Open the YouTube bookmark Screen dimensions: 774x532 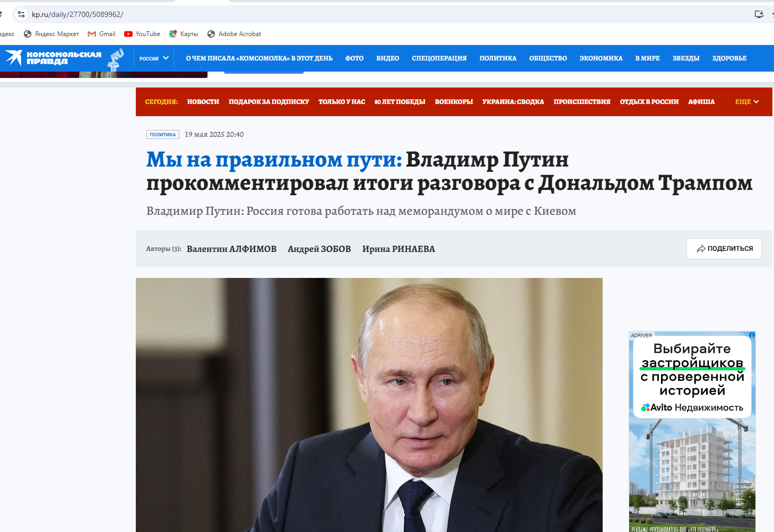click(x=142, y=34)
